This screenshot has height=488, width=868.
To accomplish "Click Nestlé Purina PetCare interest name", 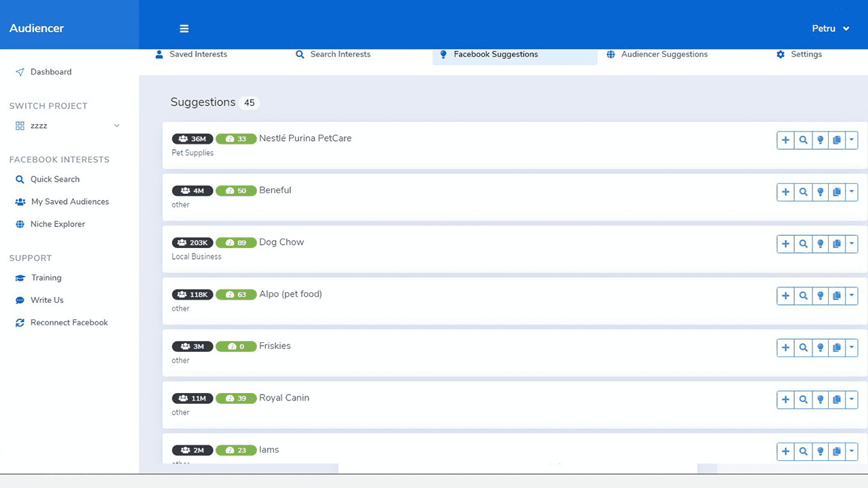I will point(305,138).
